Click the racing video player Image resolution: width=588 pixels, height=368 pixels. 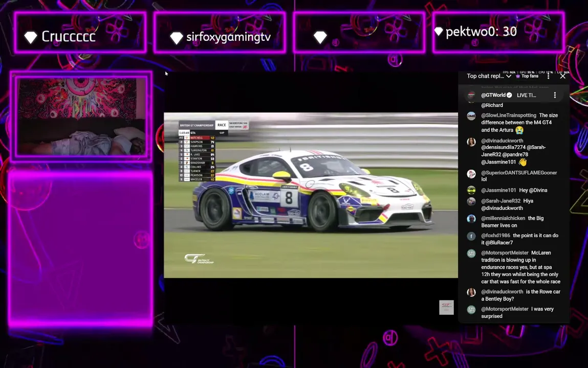[311, 195]
